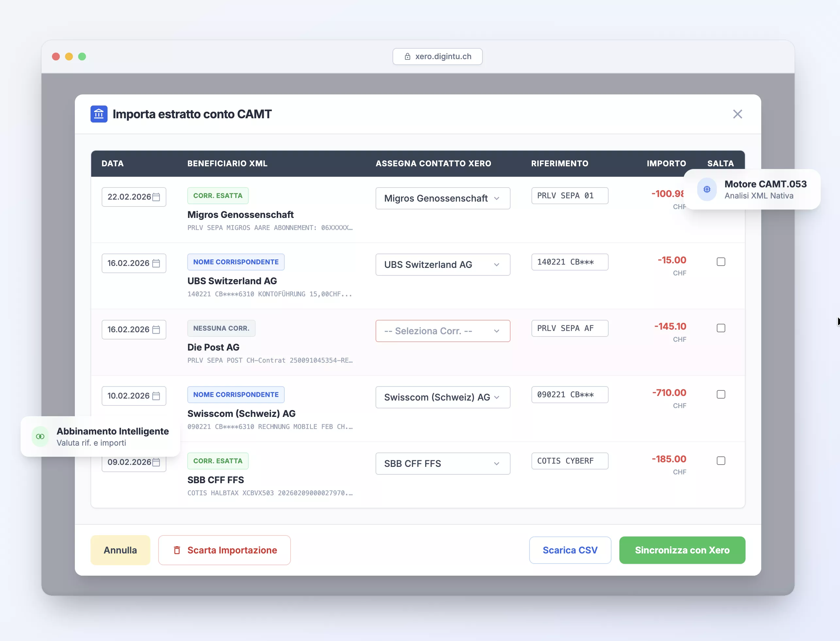Click the -710.00 amount
Screen dimensions: 840x641
pos(669,393)
